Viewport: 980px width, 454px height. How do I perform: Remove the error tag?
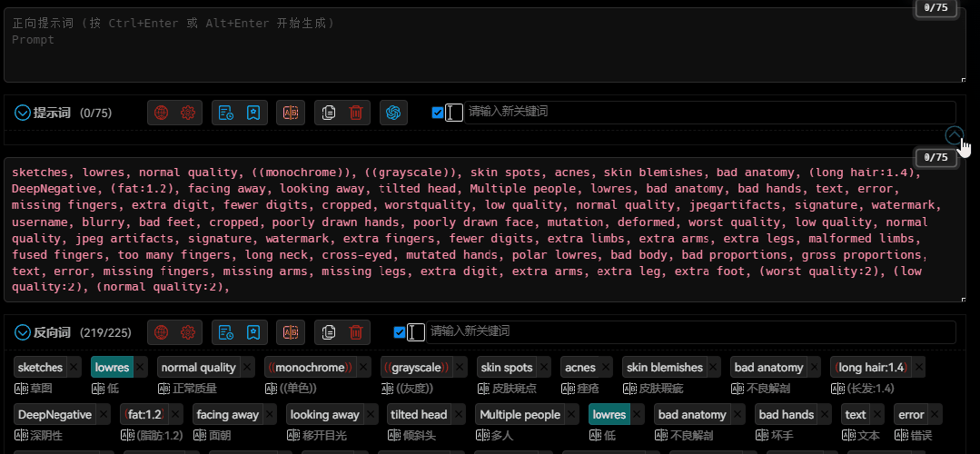[x=935, y=415]
